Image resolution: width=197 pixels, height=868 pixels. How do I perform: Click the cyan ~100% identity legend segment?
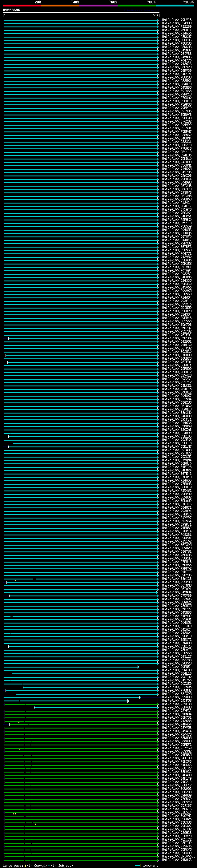pyautogui.click(x=175, y=6)
